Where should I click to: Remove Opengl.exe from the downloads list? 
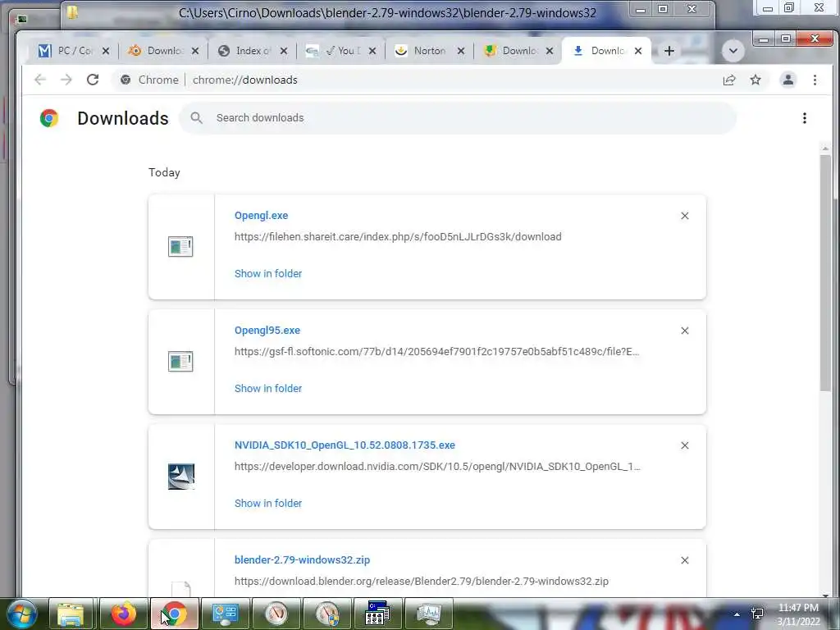point(685,216)
